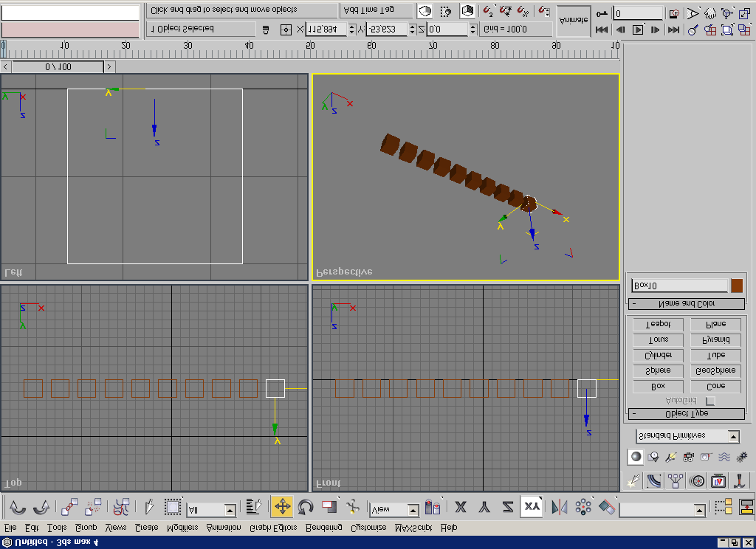Open the MAXScript menu
The height and width of the screenshot is (549, 756).
coord(413,528)
